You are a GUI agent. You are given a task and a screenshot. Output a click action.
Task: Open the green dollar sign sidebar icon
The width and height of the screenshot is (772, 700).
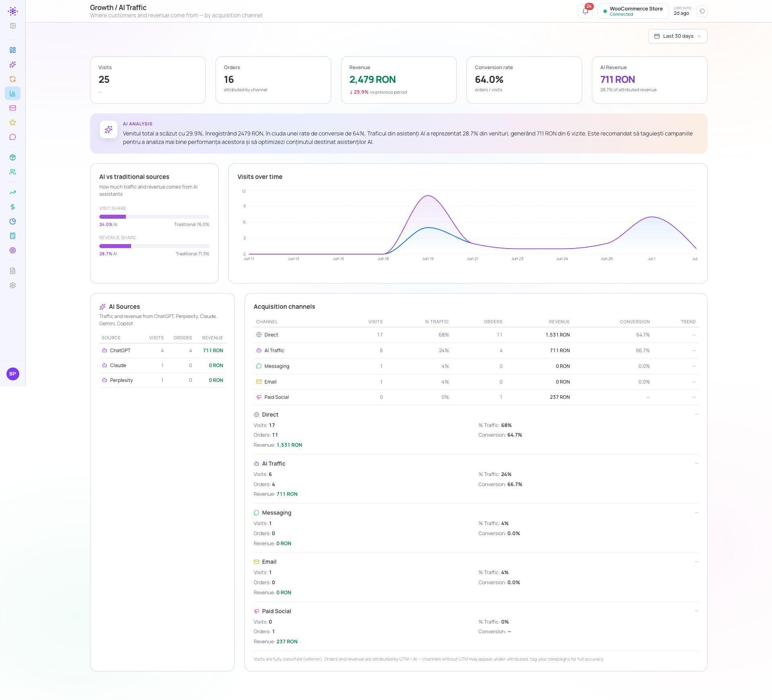tap(13, 207)
